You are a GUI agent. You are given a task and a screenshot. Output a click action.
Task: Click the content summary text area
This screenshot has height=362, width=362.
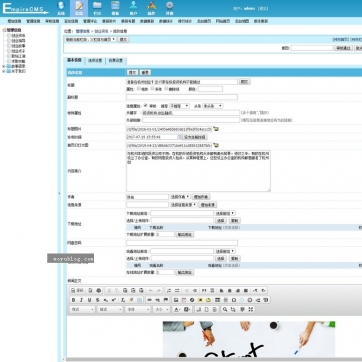(x=198, y=171)
